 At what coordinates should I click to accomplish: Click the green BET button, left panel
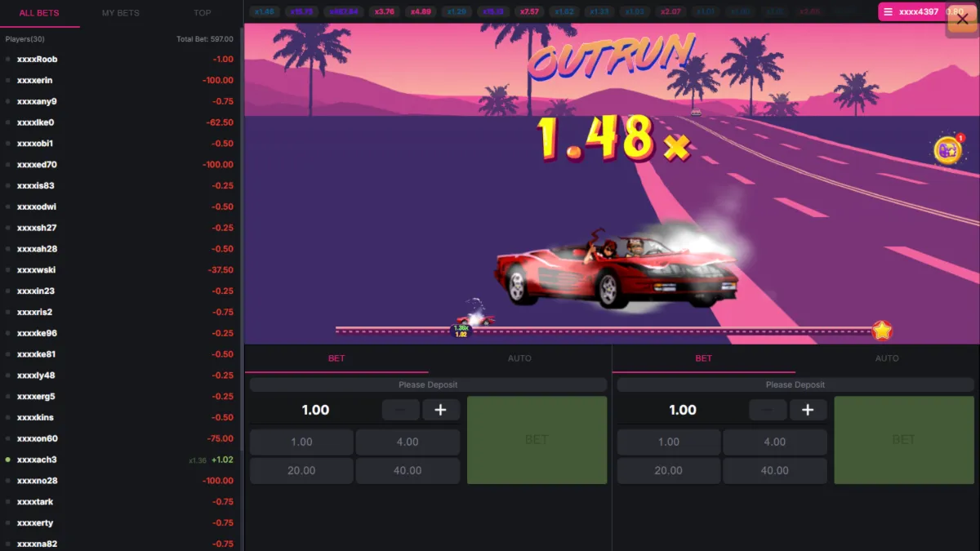(537, 440)
